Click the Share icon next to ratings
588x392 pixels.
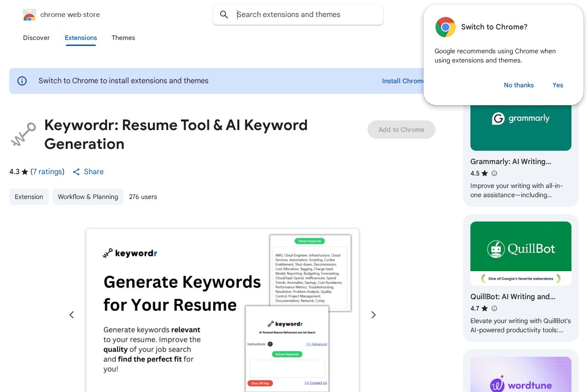click(x=76, y=172)
